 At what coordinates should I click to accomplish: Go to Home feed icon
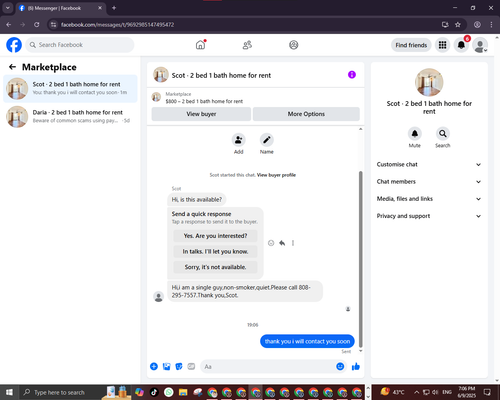200,45
